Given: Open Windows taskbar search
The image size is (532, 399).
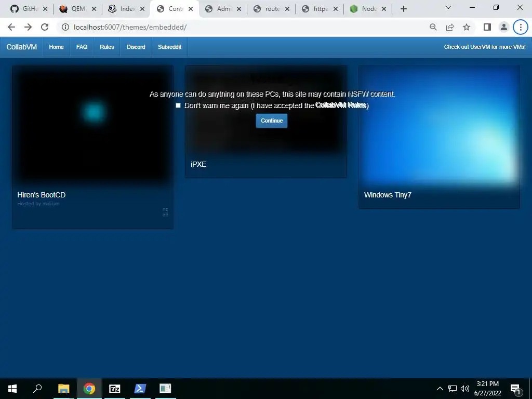Looking at the screenshot, I should [x=37, y=389].
